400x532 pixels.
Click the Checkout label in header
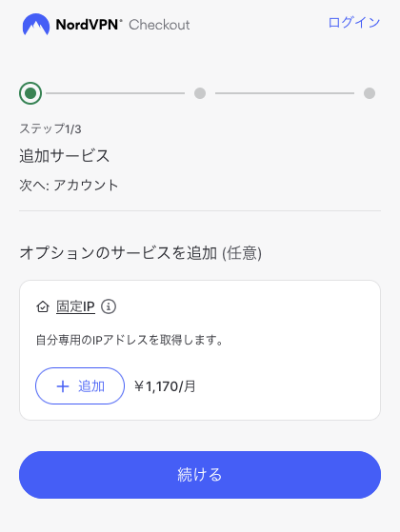[159, 25]
